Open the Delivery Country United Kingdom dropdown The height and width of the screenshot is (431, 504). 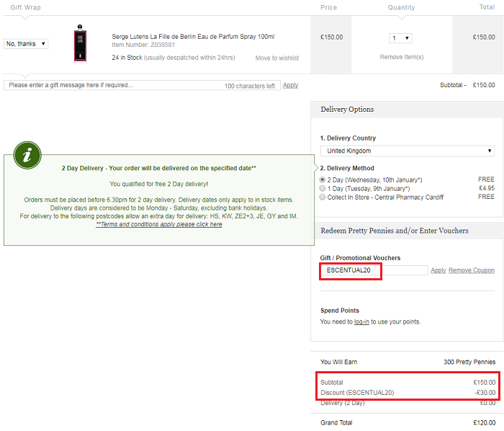coord(408,151)
